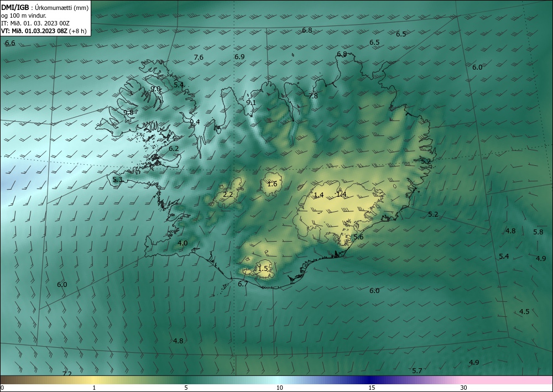Screen dimensions: 553x392
Task: Click the 6.6 precipitable water value
Action: coord(10,43)
